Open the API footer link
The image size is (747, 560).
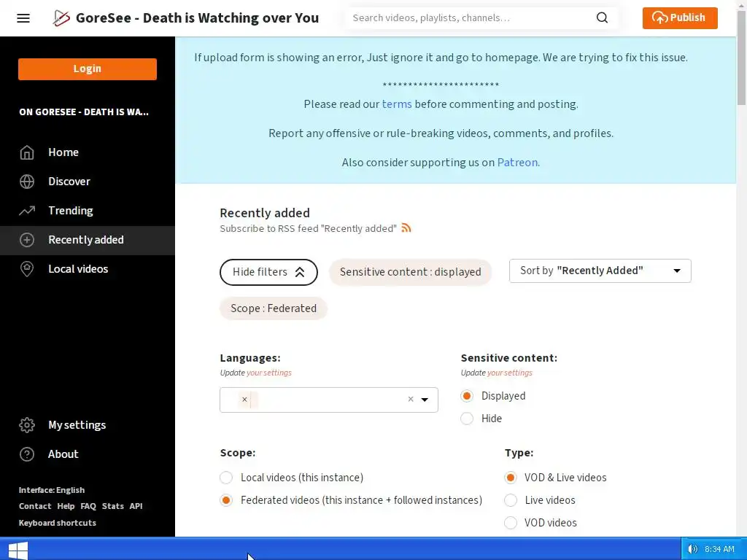coord(136,506)
